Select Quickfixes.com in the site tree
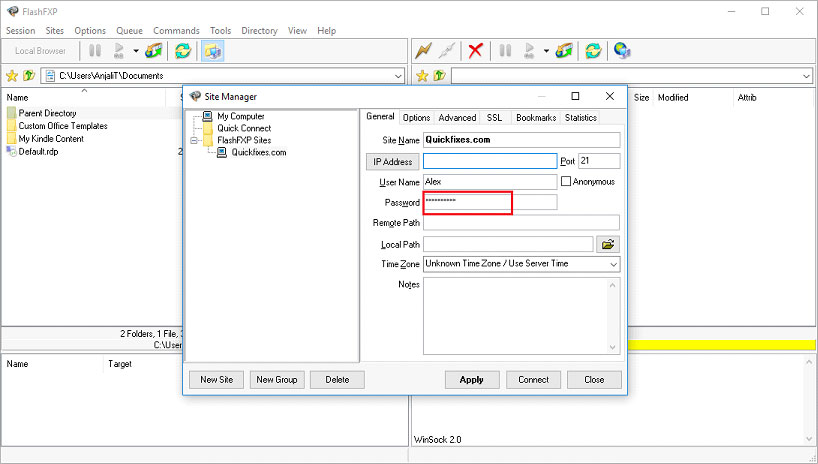The width and height of the screenshot is (818, 464). click(259, 152)
